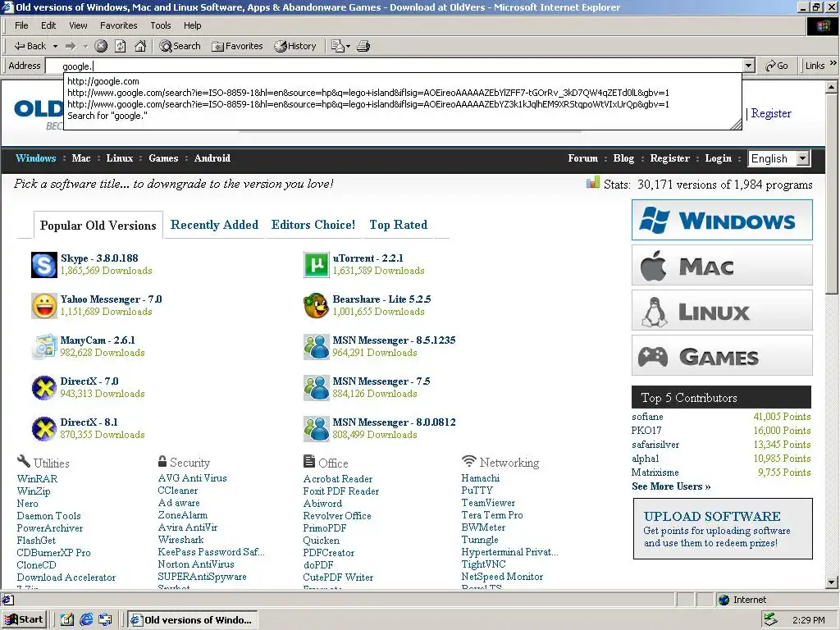Click the page scrollbar up arrow

coord(832,86)
